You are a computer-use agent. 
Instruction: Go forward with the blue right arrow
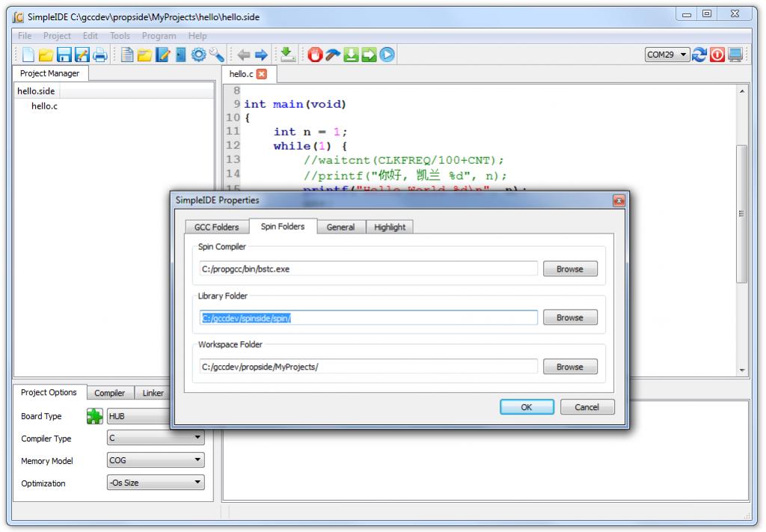tap(261, 55)
